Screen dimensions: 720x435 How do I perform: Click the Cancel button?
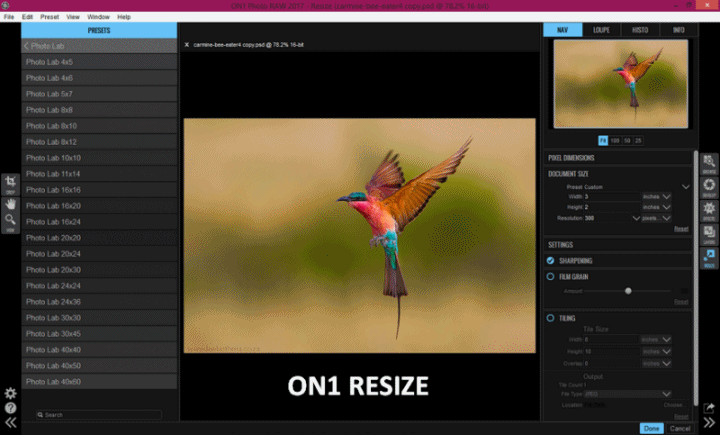tap(680, 429)
